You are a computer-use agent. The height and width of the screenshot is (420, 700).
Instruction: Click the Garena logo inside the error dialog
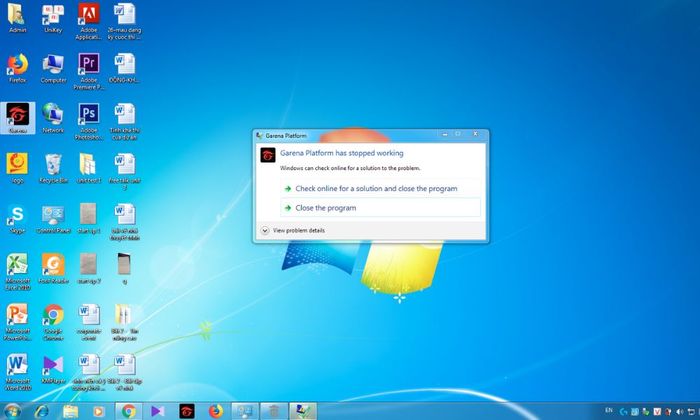coord(268,155)
